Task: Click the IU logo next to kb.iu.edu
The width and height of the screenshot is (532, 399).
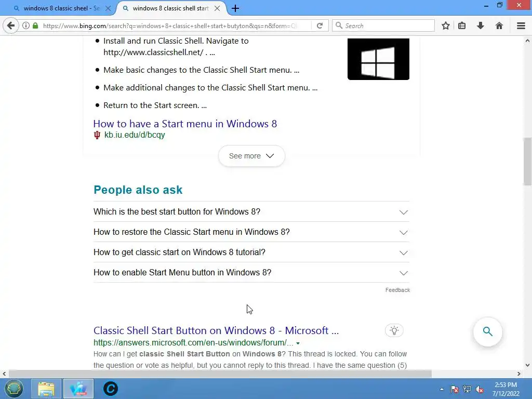Action: 97,135
